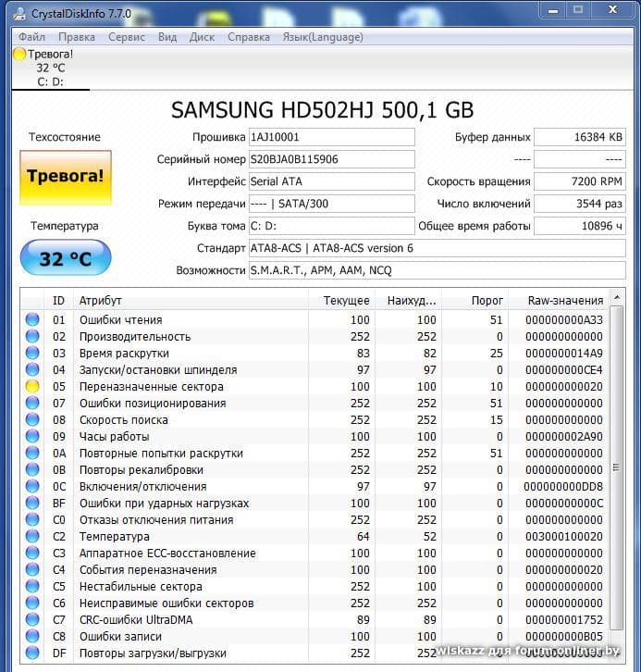Click the scroll-up arrow of the attribute list
Viewport: 641px width, 672px height.
pyautogui.click(x=617, y=297)
